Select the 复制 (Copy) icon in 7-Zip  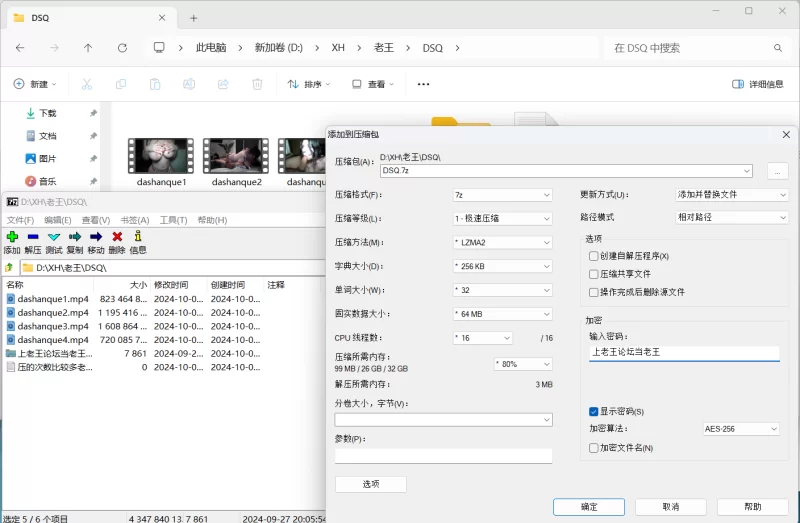[75, 237]
